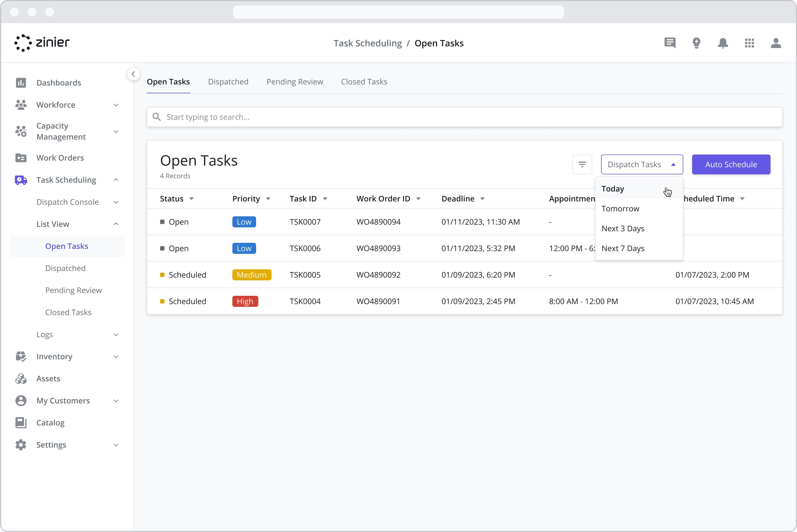Open the sidebar Open Tasks item
The height and width of the screenshot is (532, 797).
click(67, 246)
